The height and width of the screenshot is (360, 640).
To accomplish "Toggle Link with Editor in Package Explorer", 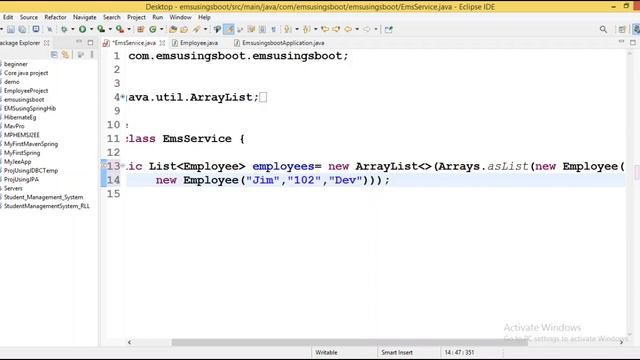I will (65, 55).
